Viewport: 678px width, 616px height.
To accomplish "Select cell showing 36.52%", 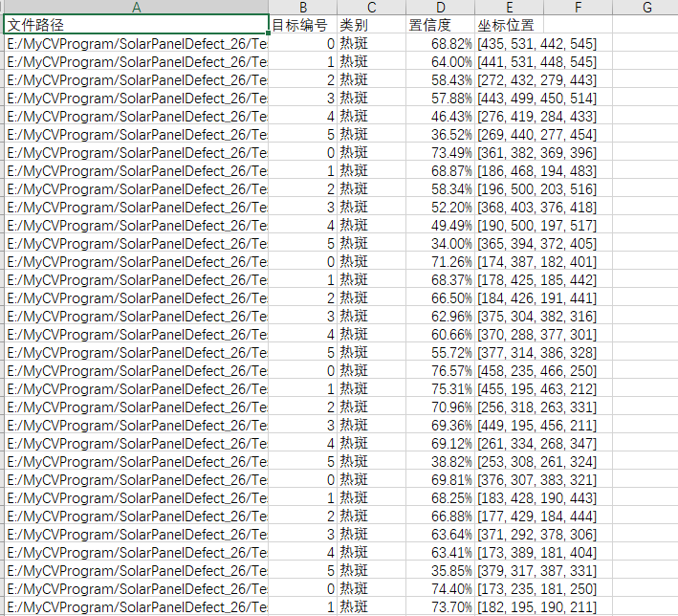I will (x=440, y=134).
